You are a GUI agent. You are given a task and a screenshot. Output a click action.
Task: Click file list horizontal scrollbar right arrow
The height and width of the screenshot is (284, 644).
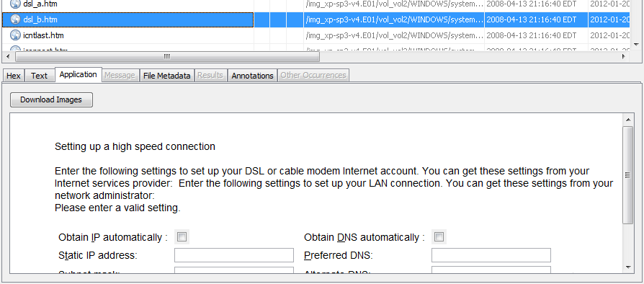(624, 56)
